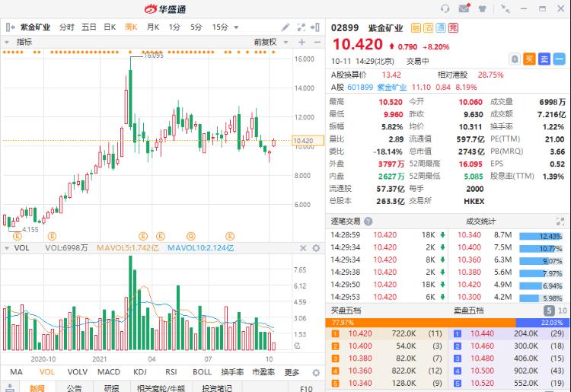
Task: Switch to 分时 intraday chart
Action: pos(67,27)
